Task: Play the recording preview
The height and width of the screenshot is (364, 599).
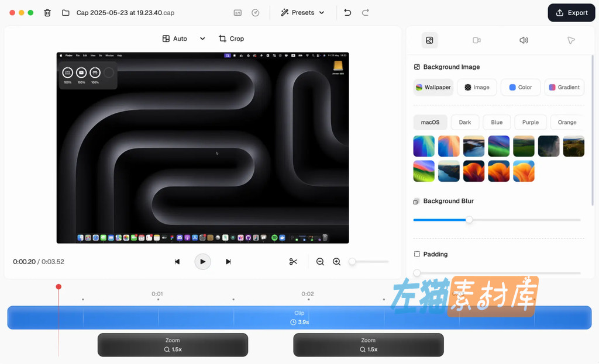Action: (202, 262)
